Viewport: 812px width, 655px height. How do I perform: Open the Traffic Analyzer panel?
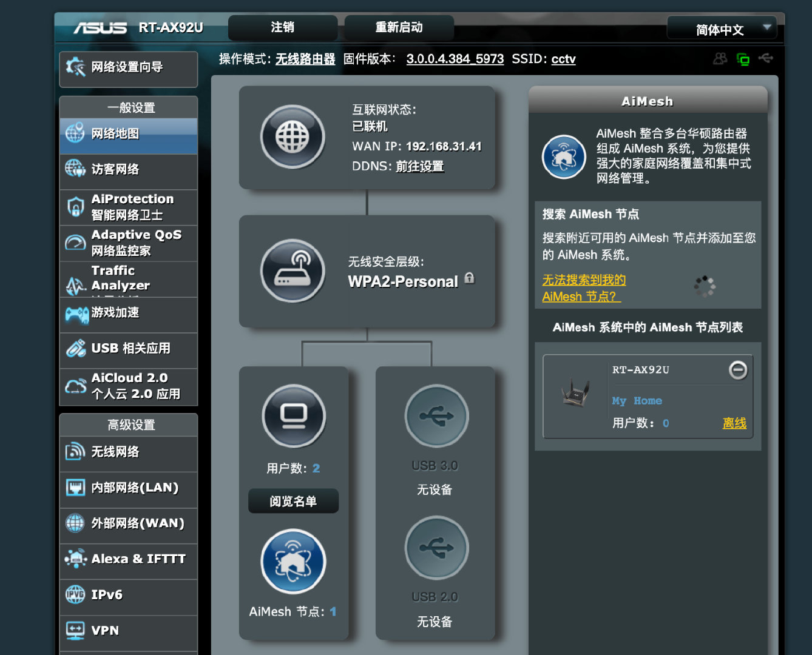click(128, 278)
